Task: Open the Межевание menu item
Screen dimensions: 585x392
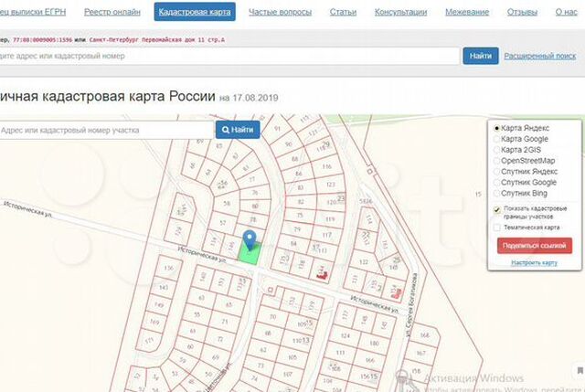Action: (467, 12)
